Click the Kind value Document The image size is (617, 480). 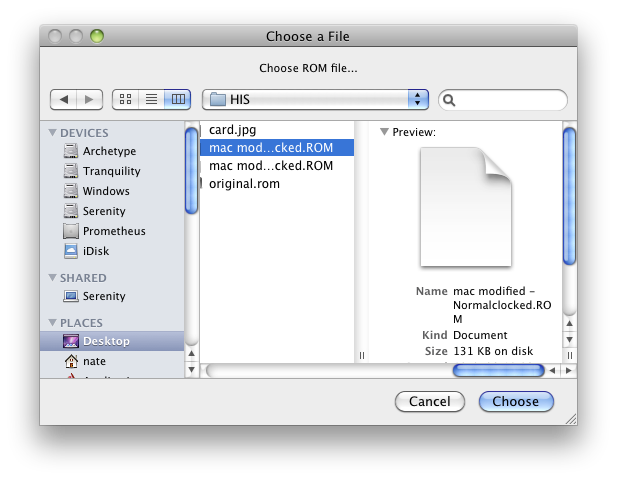[x=480, y=335]
